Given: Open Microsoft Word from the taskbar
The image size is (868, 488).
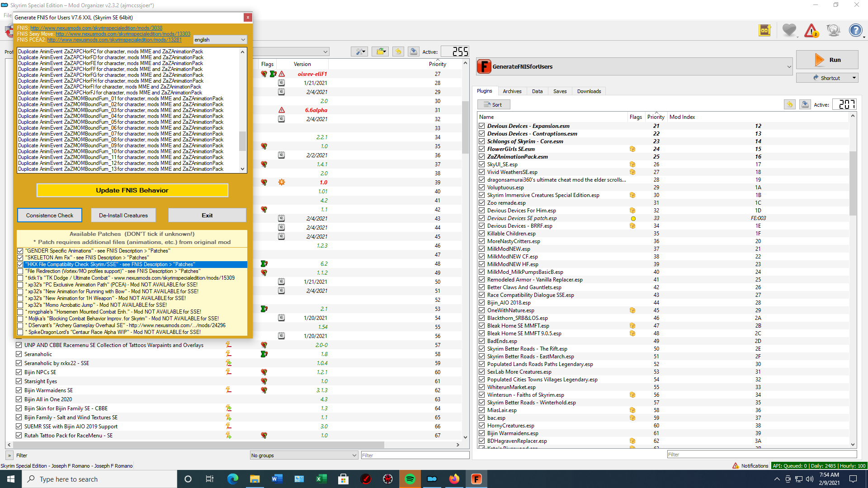Looking at the screenshot, I should [277, 479].
